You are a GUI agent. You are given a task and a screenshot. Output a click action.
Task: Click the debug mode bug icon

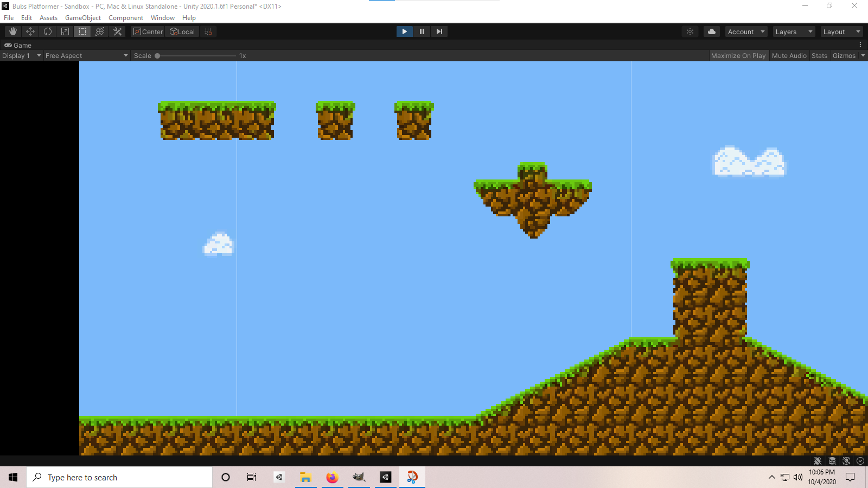pos(818,461)
